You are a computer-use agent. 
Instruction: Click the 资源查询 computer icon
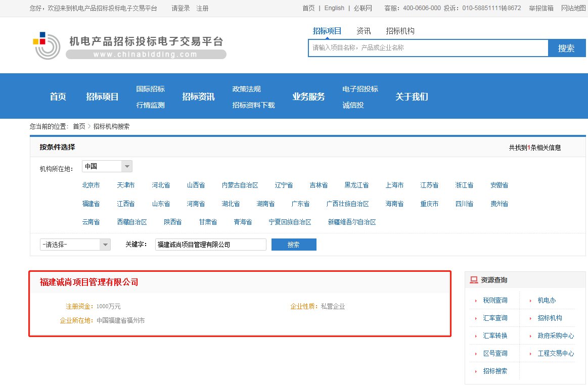coord(474,280)
